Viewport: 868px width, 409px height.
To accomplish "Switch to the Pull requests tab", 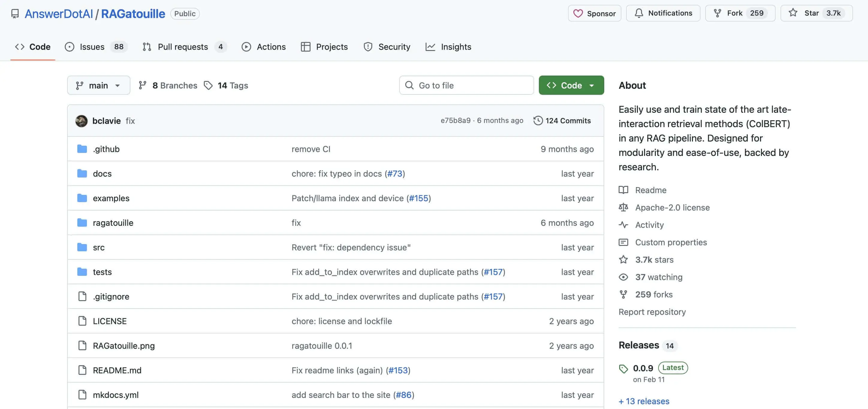I will point(183,47).
